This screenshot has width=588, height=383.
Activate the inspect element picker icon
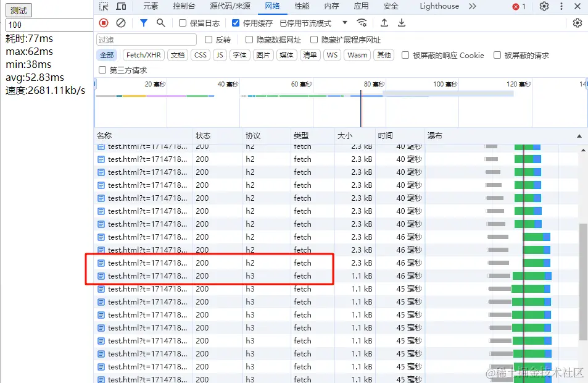[104, 6]
